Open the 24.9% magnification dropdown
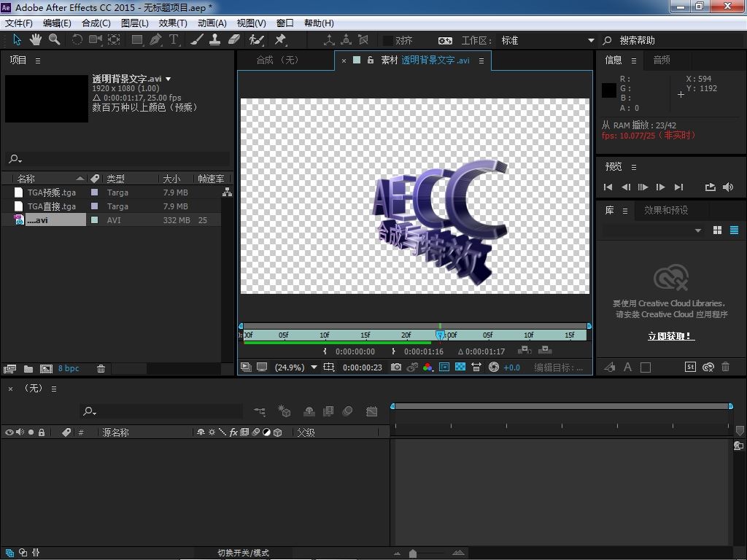This screenshot has width=747, height=560. click(x=295, y=367)
